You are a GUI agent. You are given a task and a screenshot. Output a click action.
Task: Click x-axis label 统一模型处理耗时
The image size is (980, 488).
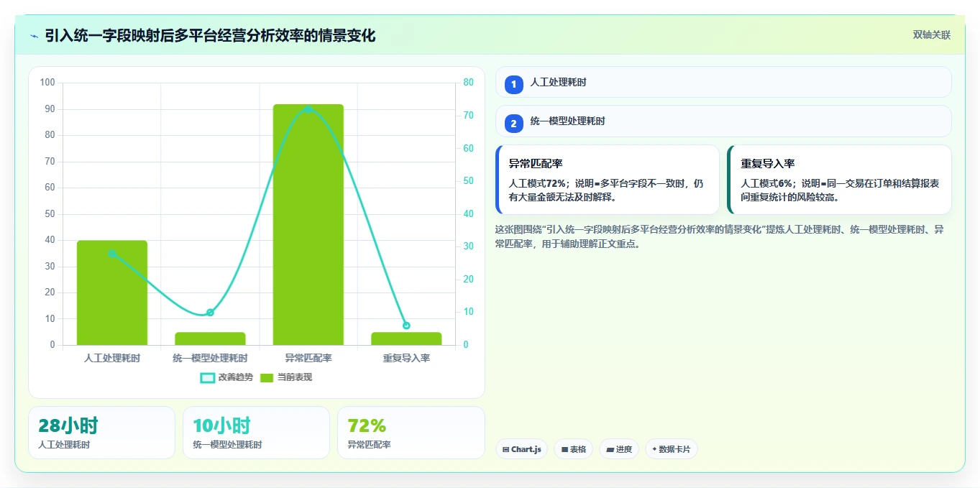tap(210, 358)
